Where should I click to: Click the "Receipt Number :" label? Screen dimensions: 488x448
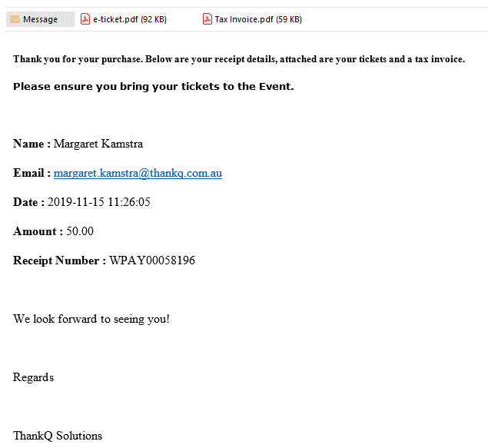tap(59, 261)
